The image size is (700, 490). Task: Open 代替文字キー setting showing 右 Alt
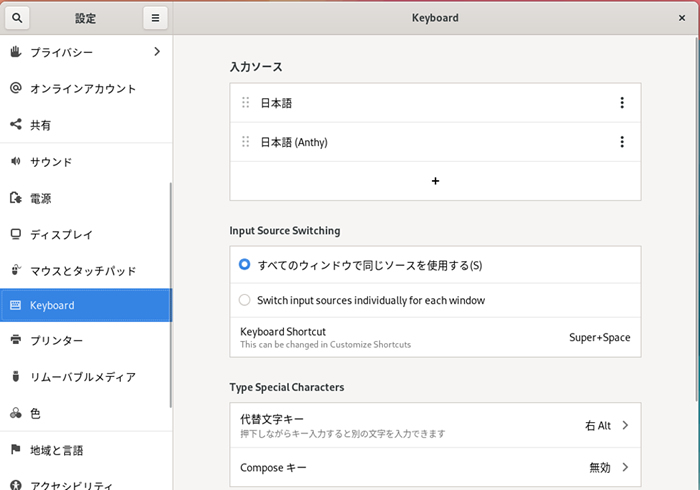coord(435,425)
